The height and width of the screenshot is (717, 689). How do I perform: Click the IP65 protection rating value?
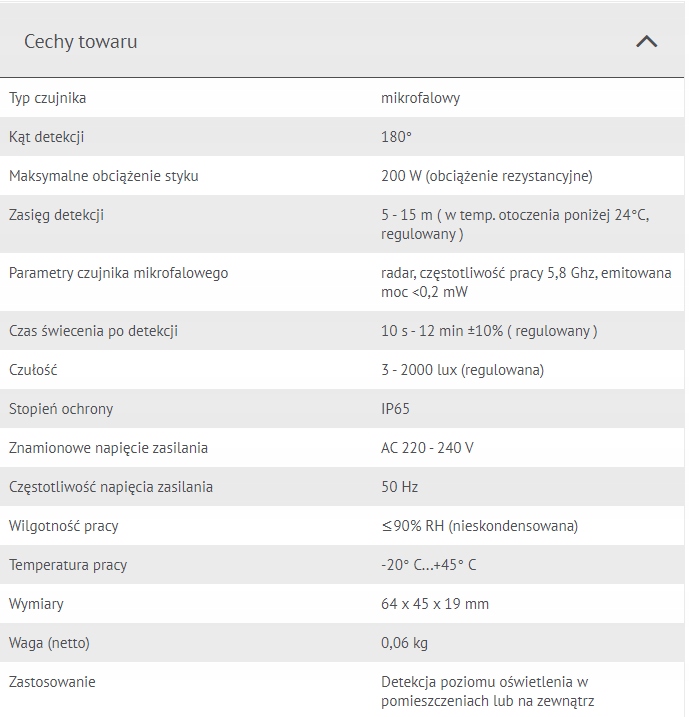(x=395, y=409)
